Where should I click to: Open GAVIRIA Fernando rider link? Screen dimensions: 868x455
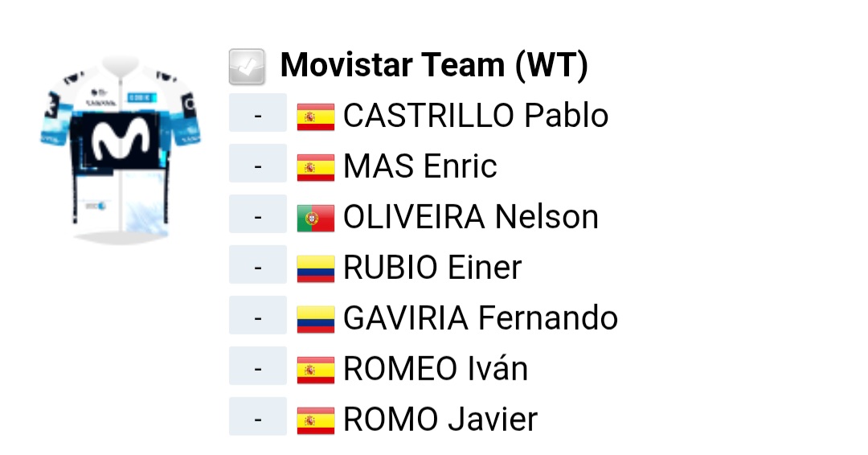[481, 318]
